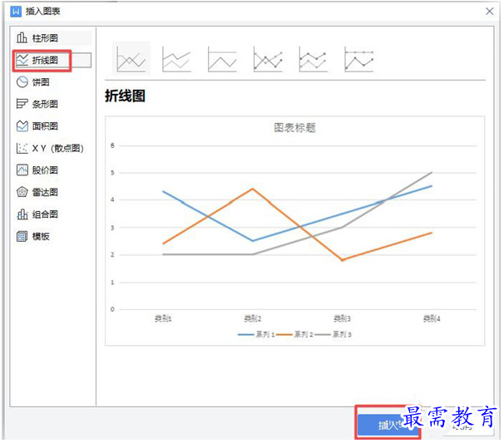504x443 pixels.
Task: Click the 系列 2 legend entry
Action: tap(294, 334)
